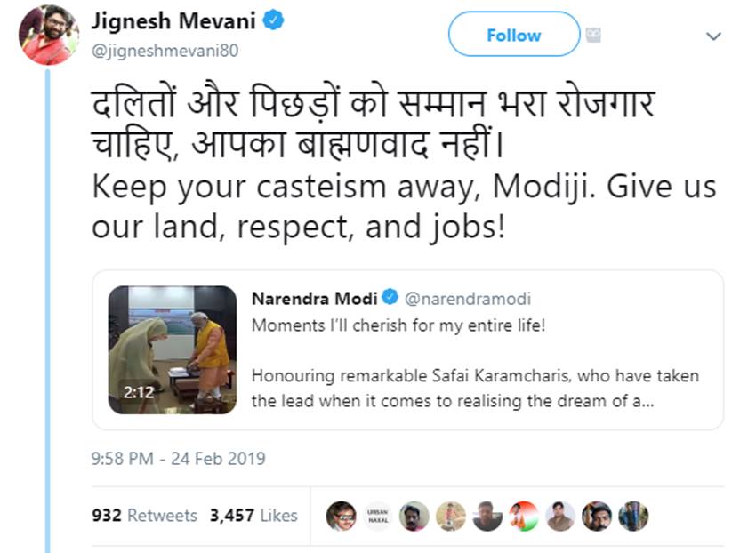
Task: Play the quoted tweet's video thumbnail
Action: (x=173, y=349)
